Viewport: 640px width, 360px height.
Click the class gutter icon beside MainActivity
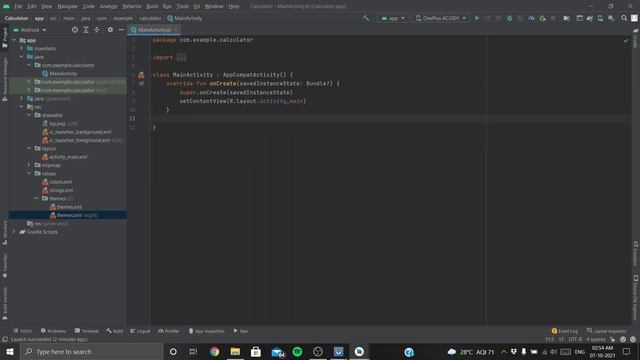pos(141,75)
